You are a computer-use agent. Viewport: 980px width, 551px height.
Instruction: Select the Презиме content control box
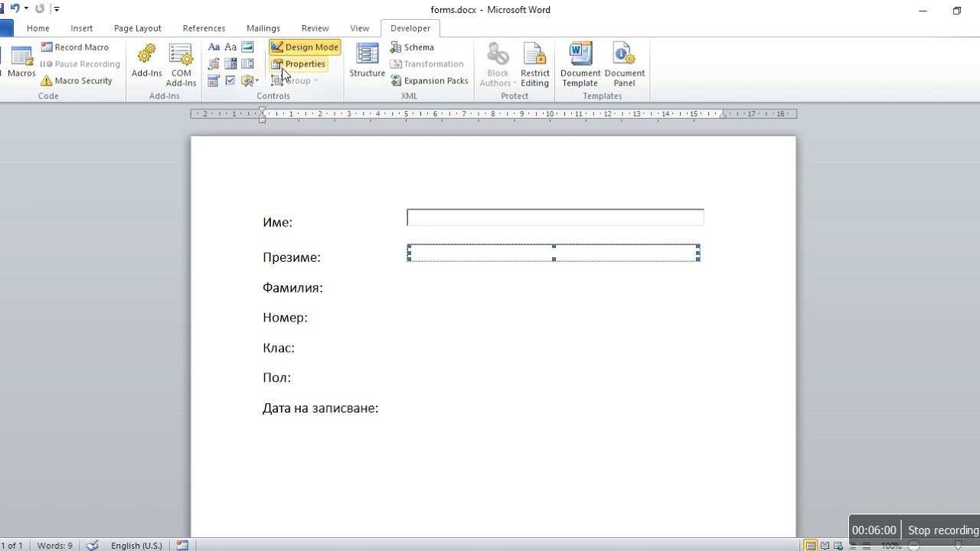coord(554,253)
